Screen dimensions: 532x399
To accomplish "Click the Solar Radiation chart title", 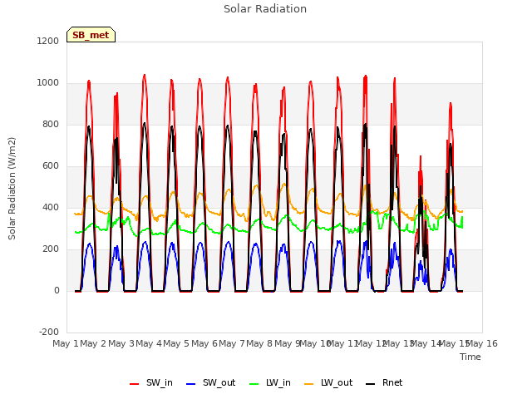I will (x=265, y=9).
